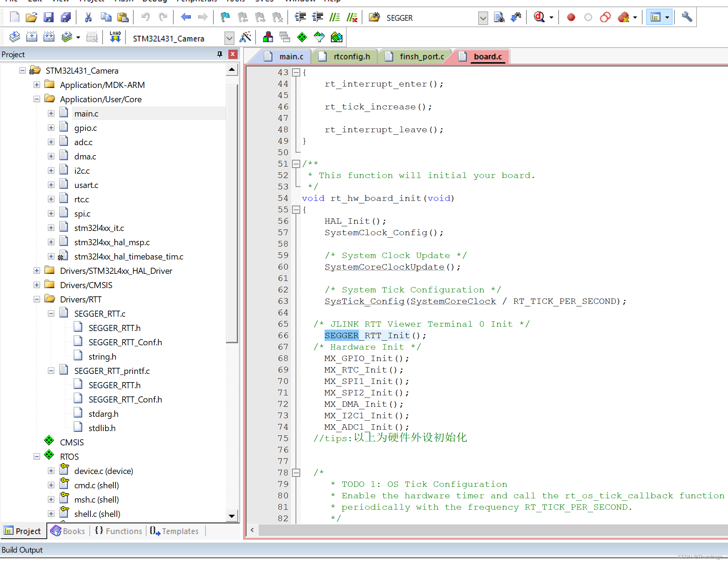728x563 pixels.
Task: Click the Insert/Remove Breakpoint red dot
Action: (x=571, y=17)
